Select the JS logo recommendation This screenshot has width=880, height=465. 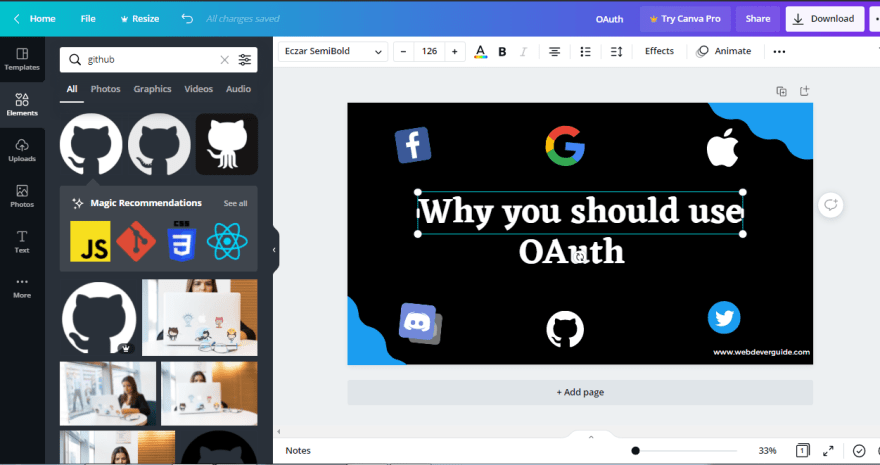(x=90, y=241)
